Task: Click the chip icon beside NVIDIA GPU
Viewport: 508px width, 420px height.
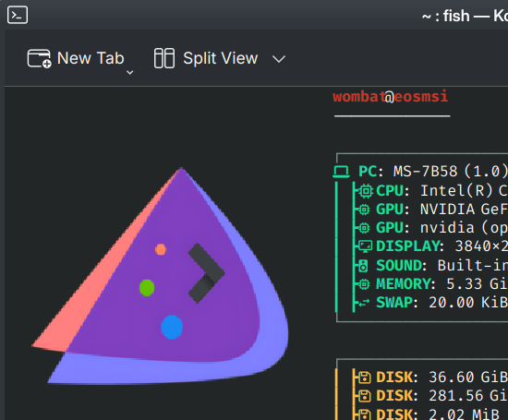Action: click(364, 210)
